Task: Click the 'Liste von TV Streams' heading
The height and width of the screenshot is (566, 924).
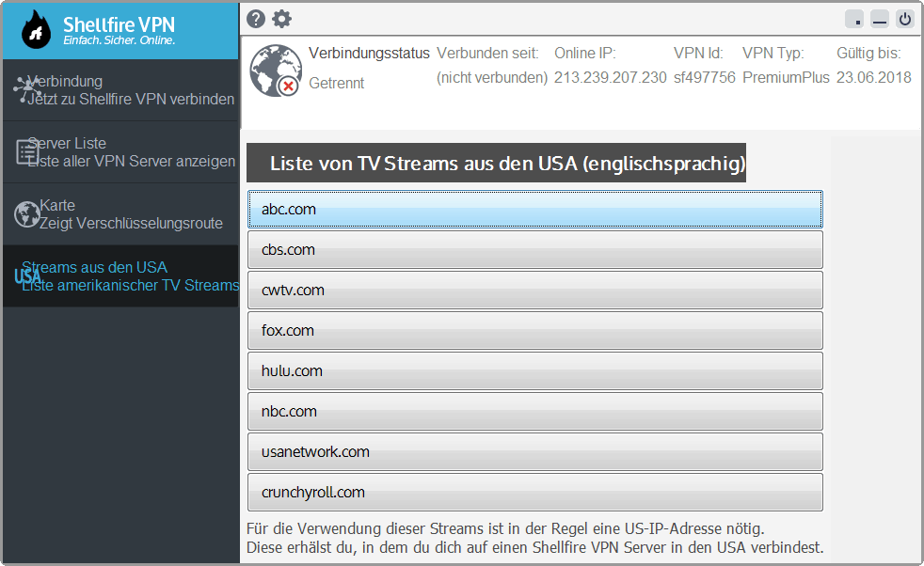Action: (x=496, y=164)
